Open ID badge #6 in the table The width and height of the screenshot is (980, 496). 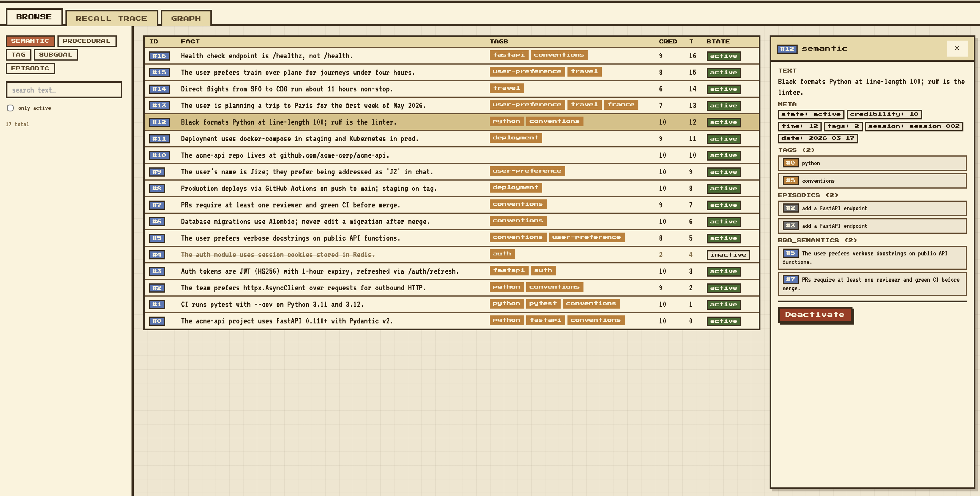[157, 222]
